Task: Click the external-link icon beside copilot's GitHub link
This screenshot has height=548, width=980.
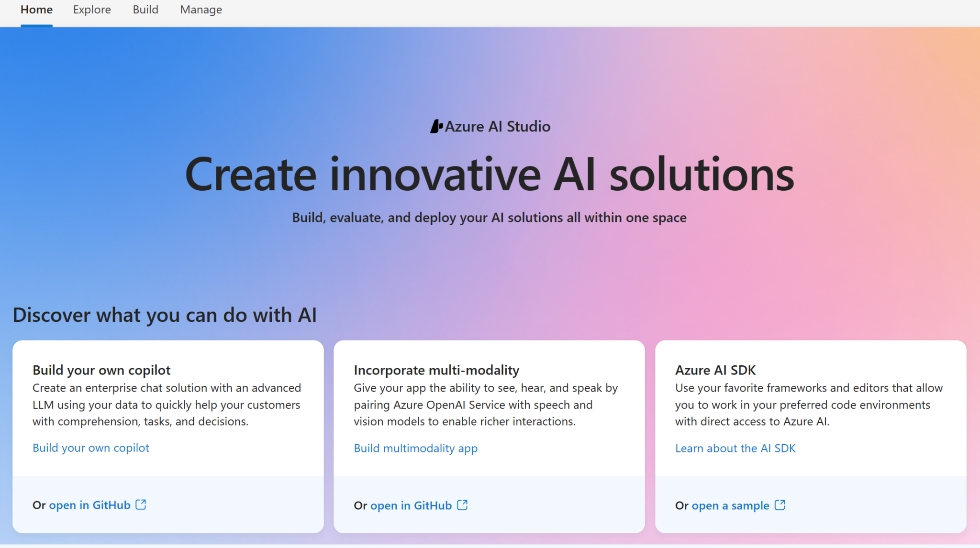Action: pyautogui.click(x=140, y=504)
